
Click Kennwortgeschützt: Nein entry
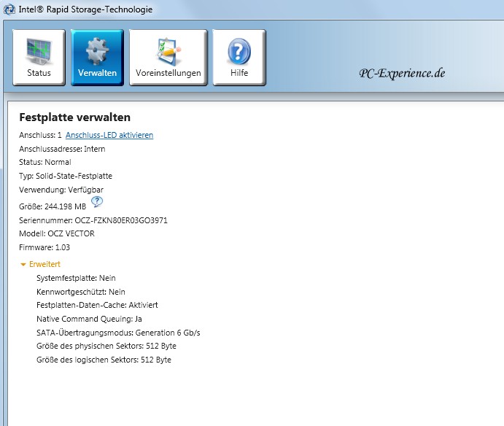pos(81,292)
